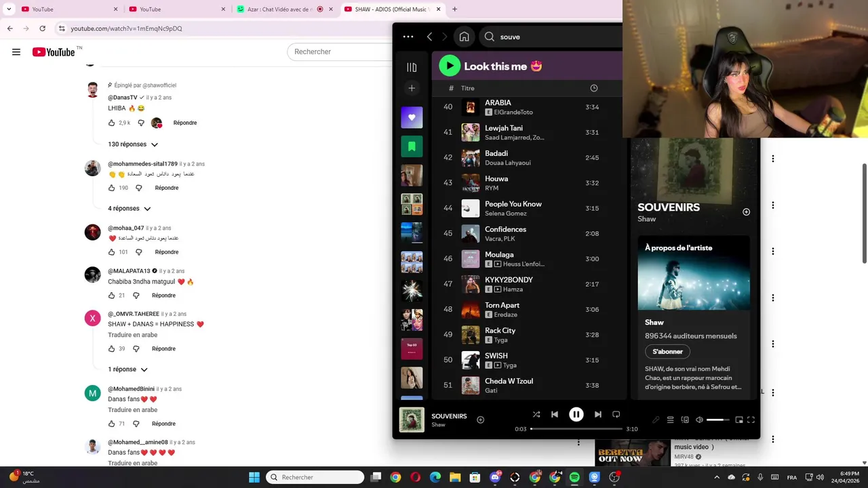The height and width of the screenshot is (488, 868).
Task: Mute the Spotify volume speaker icon
Action: tap(699, 420)
